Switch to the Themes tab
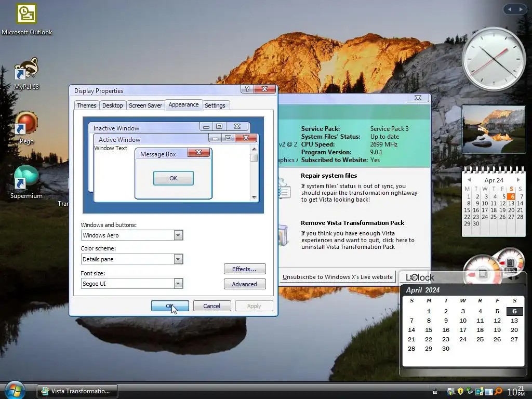Image resolution: width=532 pixels, height=399 pixels. tap(87, 105)
